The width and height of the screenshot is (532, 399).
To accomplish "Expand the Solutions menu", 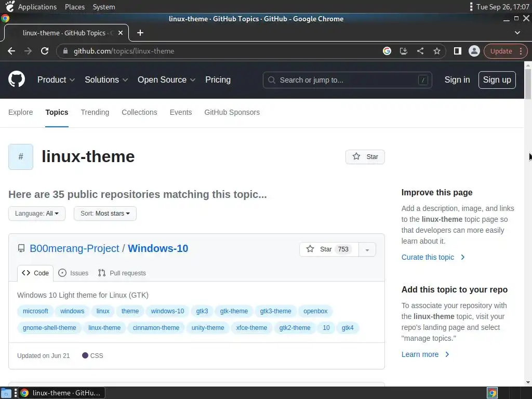I will point(106,79).
